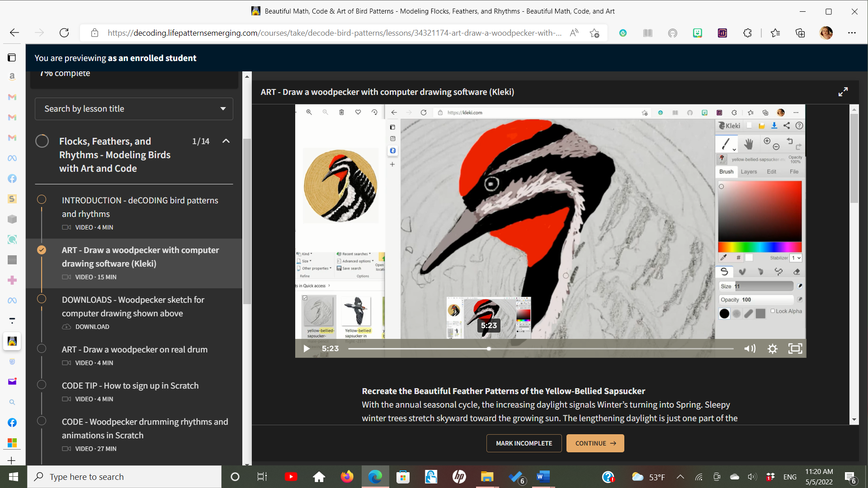
Task: Click section progress 1/14 text
Action: [201, 141]
